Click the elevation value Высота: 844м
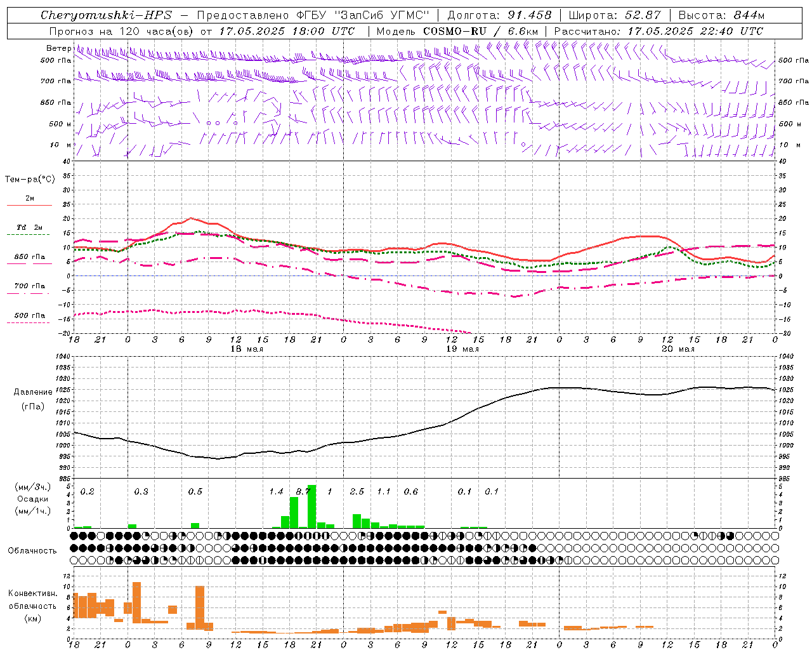This screenshot has width=812, height=650. pyautogui.click(x=721, y=15)
